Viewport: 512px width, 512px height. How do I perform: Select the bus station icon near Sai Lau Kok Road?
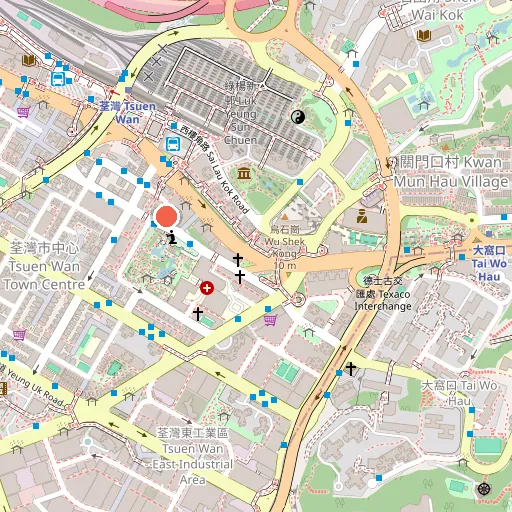173,145
